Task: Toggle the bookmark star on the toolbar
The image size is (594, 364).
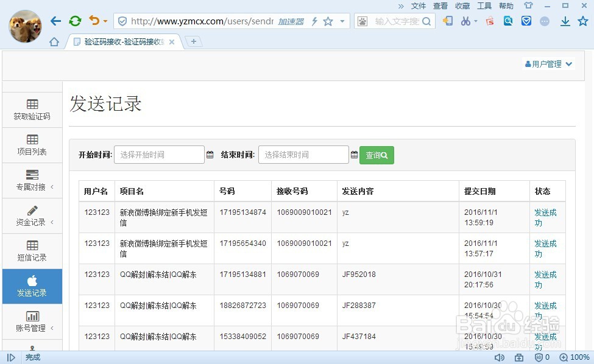Action: point(582,20)
